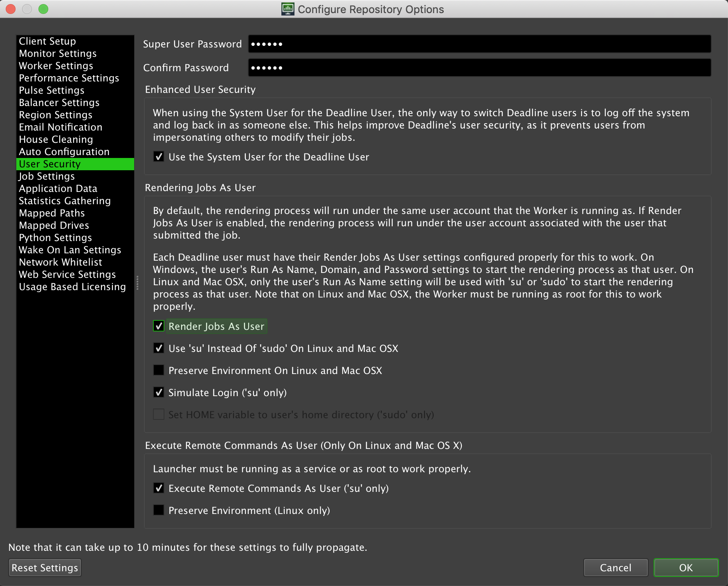This screenshot has width=728, height=586.
Task: Select Network Whitelist entry
Action: (x=75, y=262)
